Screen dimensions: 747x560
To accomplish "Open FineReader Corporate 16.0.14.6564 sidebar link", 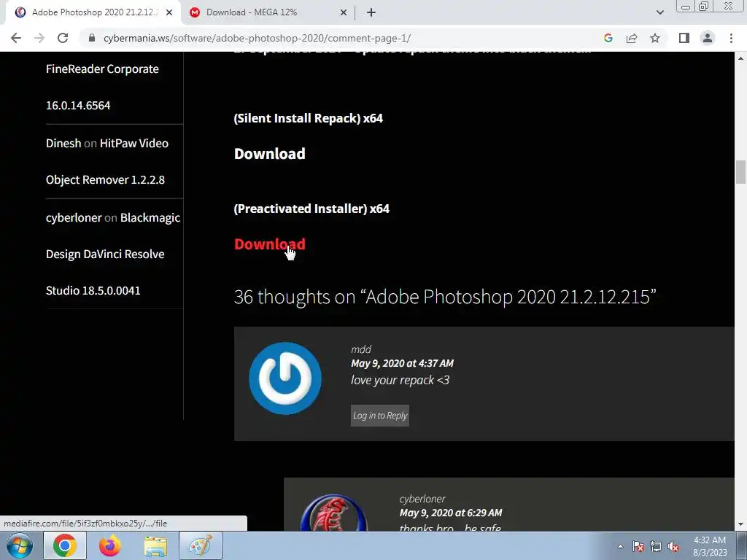I will [102, 87].
